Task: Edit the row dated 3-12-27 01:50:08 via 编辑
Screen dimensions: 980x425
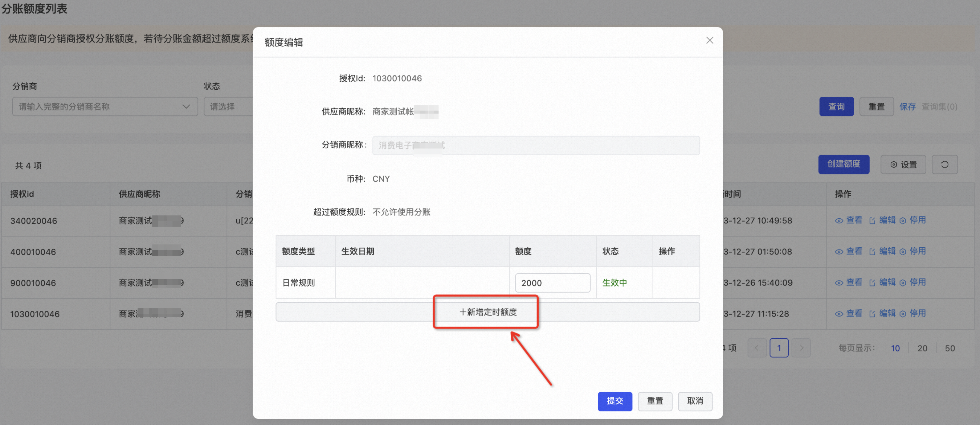Action: coord(882,251)
